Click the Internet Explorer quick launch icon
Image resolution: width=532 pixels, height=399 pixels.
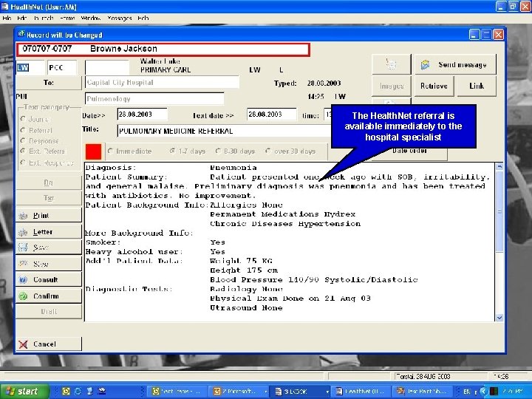pyautogui.click(x=78, y=391)
